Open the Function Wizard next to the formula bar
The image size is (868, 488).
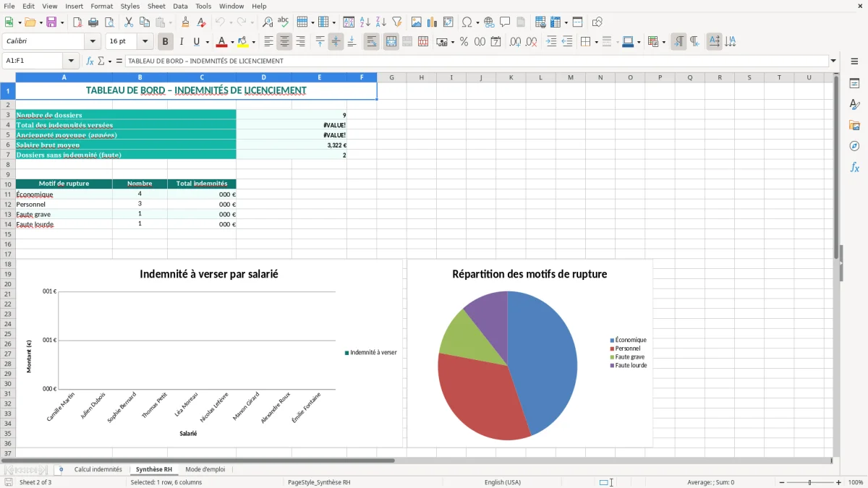point(90,61)
